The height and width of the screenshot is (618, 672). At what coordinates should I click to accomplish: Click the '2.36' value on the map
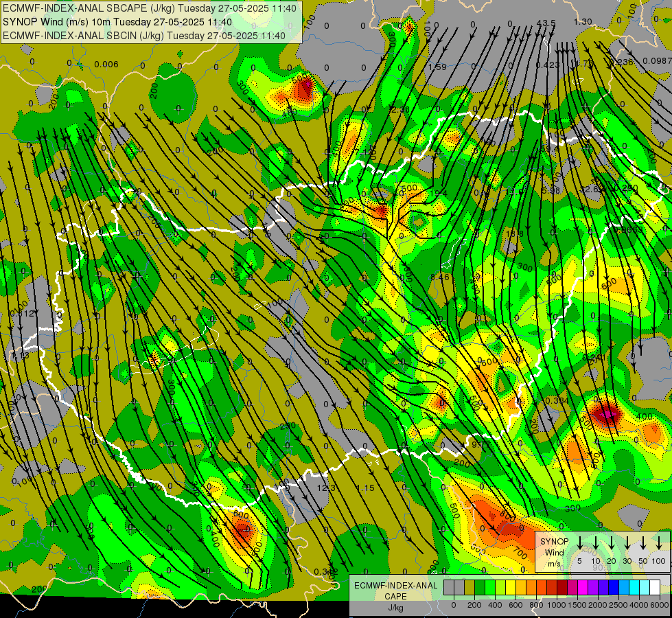pyautogui.click(x=400, y=110)
